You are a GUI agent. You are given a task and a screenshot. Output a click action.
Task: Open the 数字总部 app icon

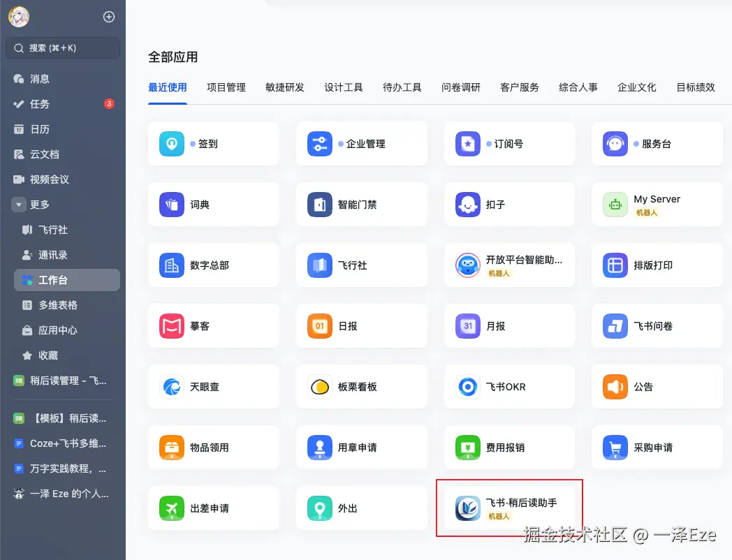[x=172, y=265]
